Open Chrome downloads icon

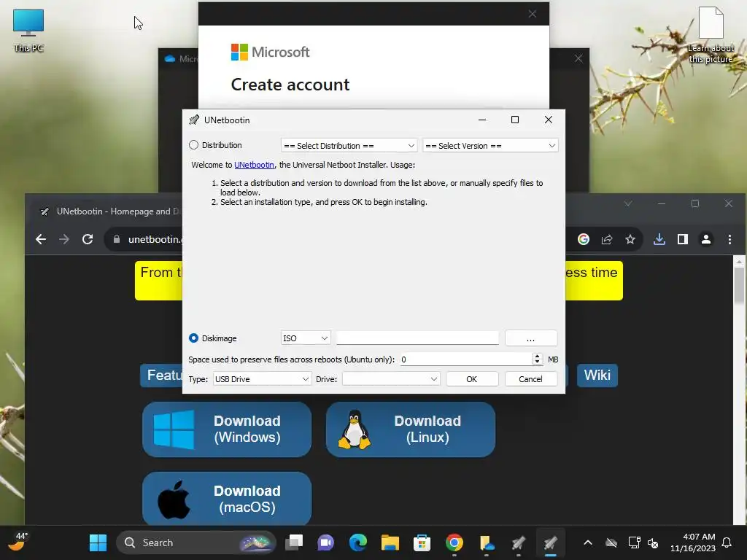[x=659, y=239]
